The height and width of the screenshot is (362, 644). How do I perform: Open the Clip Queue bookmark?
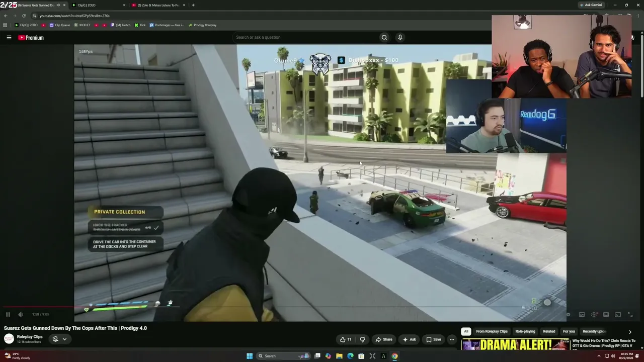pos(59,25)
